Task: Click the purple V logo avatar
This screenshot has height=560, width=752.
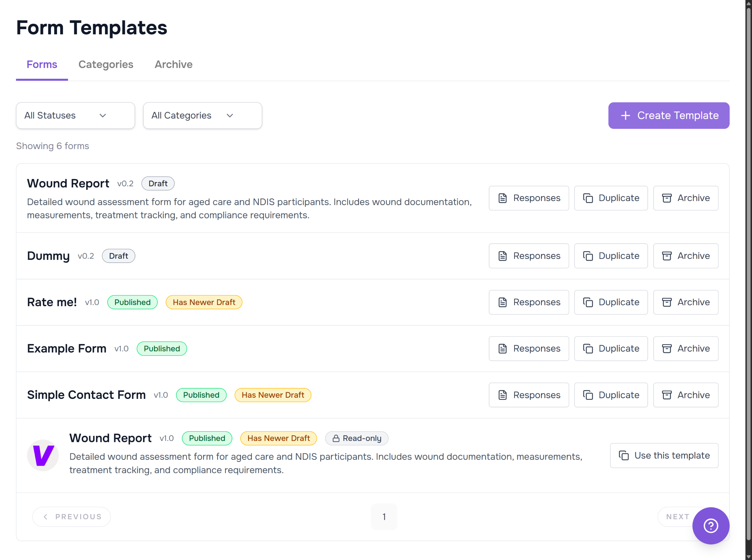Action: [43, 455]
